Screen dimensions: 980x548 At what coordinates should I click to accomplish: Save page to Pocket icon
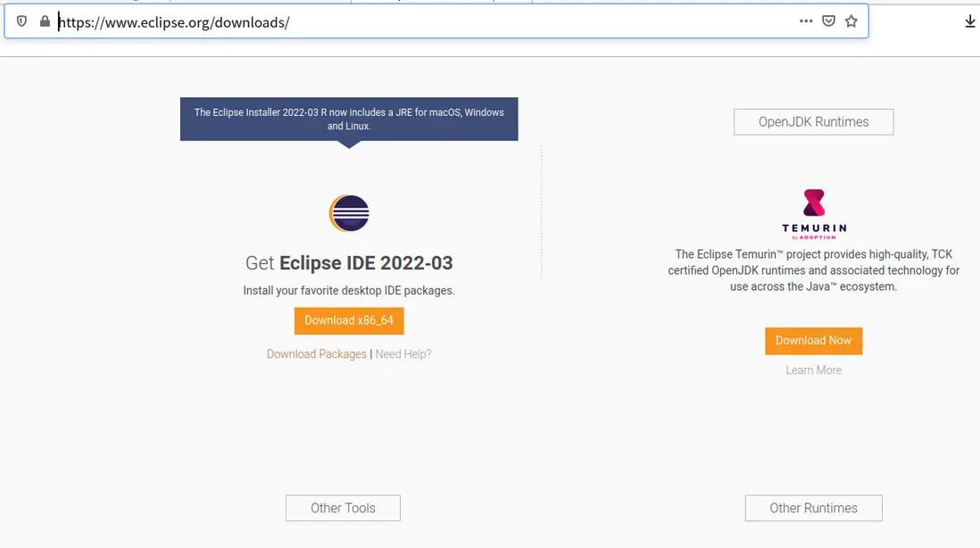828,21
